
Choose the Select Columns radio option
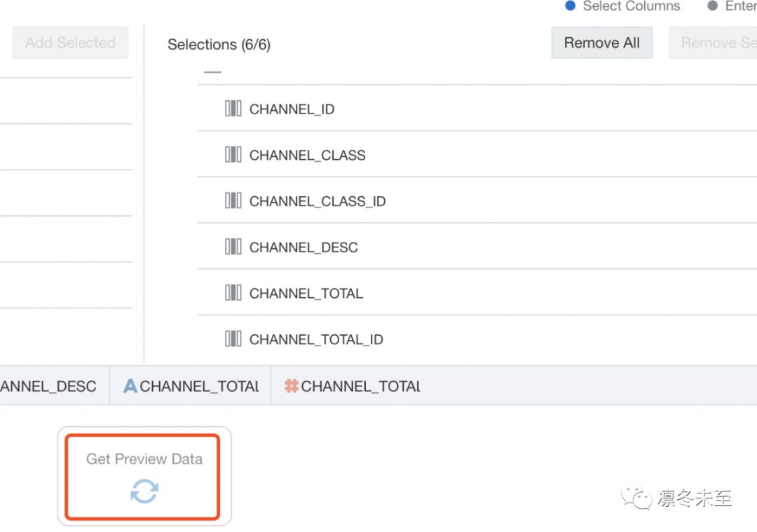pyautogui.click(x=571, y=6)
